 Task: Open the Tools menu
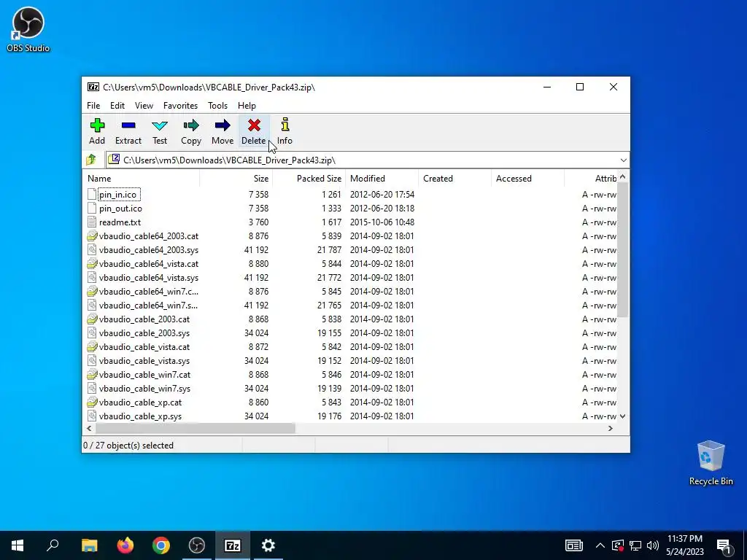coord(217,106)
